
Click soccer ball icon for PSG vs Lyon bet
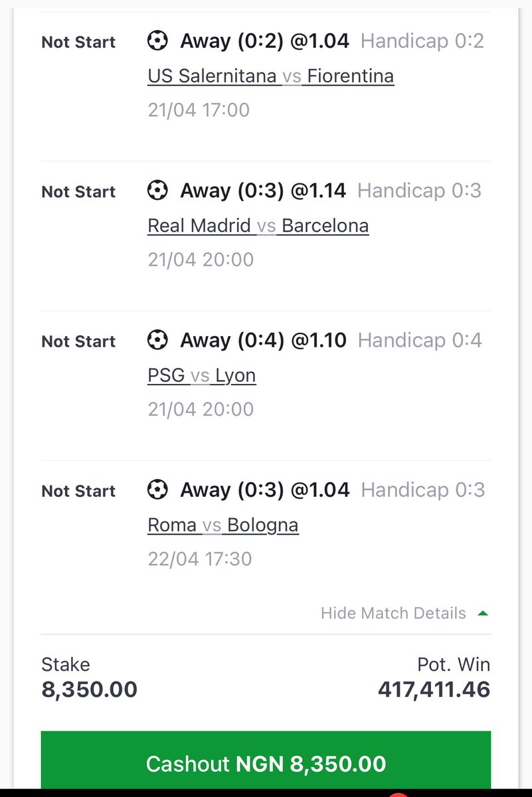pyautogui.click(x=157, y=341)
